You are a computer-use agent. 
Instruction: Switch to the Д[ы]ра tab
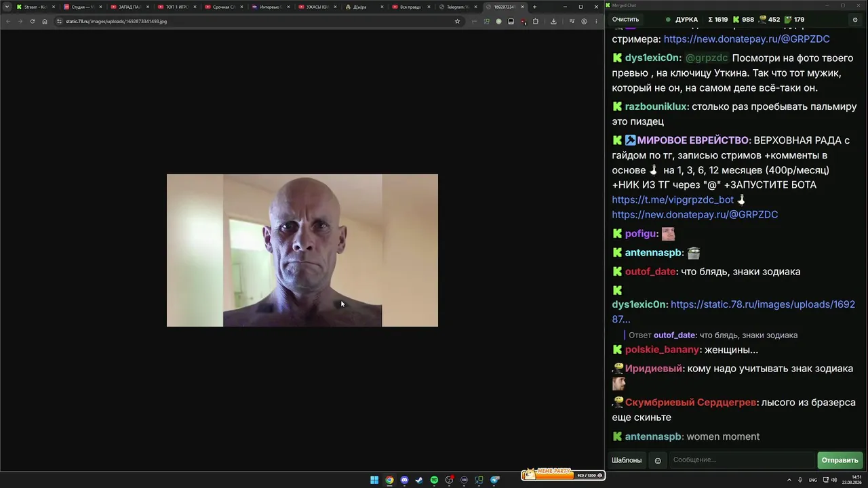364,7
